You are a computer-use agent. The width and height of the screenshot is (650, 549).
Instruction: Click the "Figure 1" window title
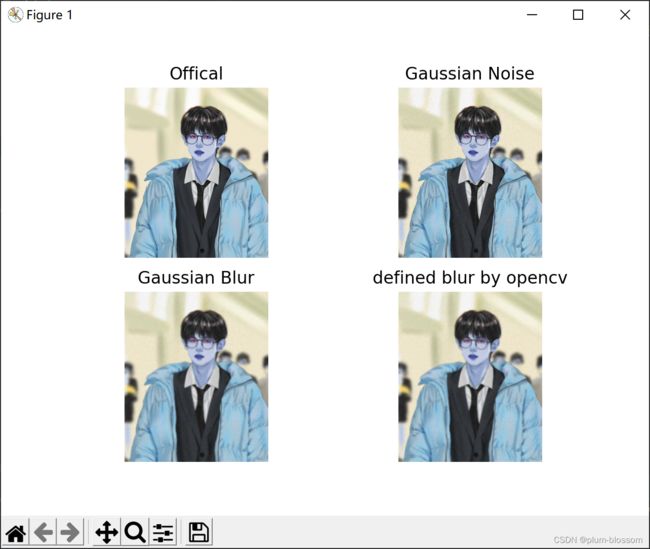[49, 15]
